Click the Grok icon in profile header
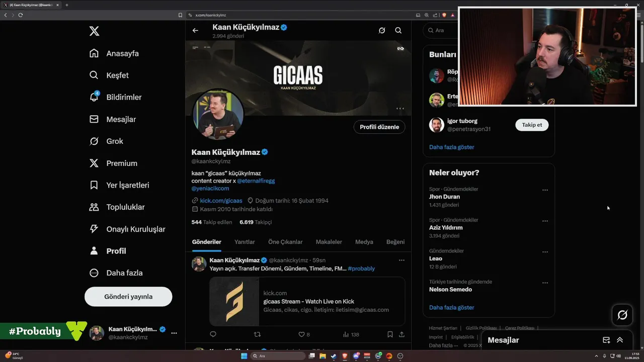 point(382,31)
